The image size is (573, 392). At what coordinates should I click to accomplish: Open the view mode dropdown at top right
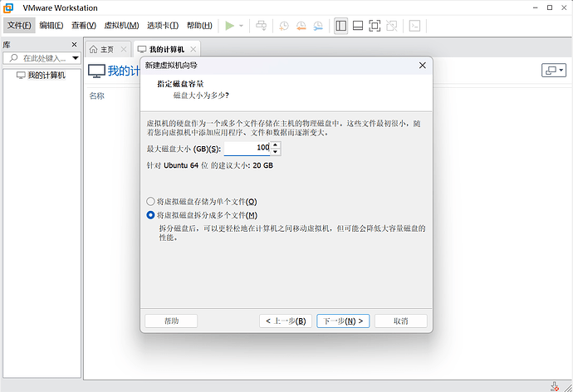click(554, 70)
